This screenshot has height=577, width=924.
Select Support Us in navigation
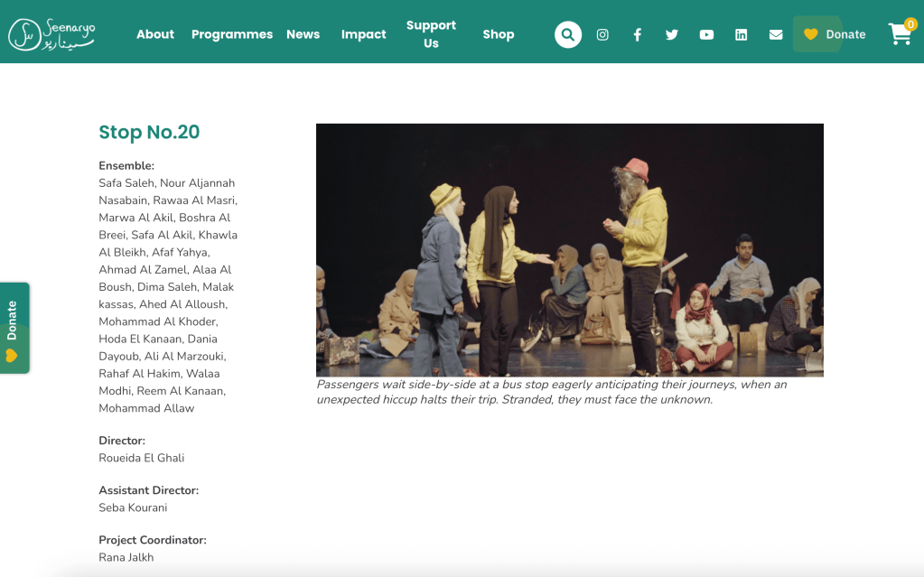(431, 34)
